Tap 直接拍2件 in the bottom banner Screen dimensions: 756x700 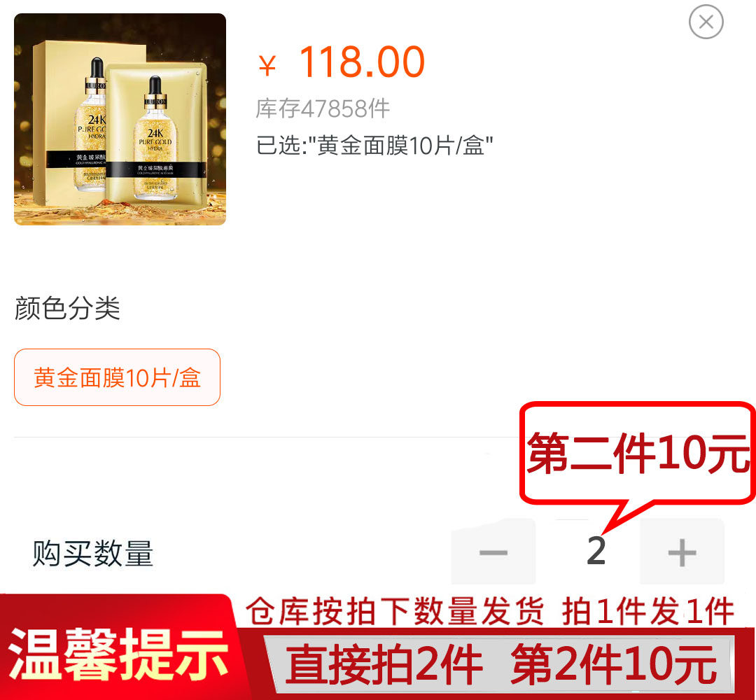(384, 665)
